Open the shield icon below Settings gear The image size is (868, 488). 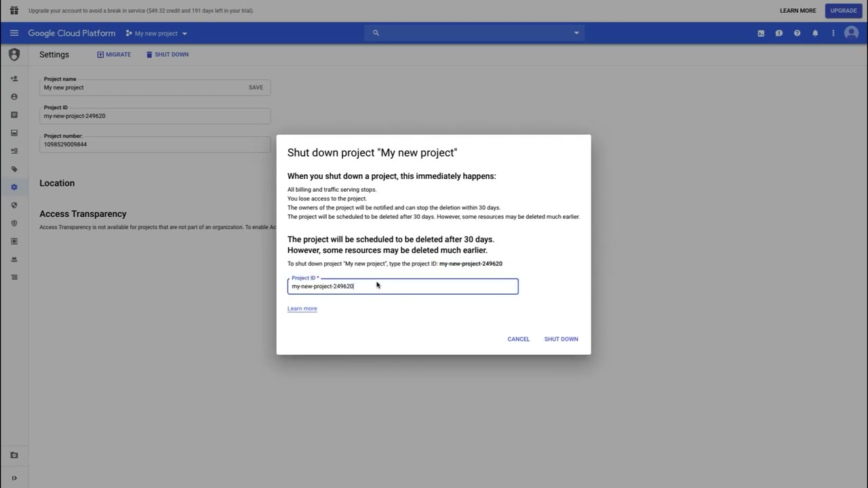(x=14, y=205)
